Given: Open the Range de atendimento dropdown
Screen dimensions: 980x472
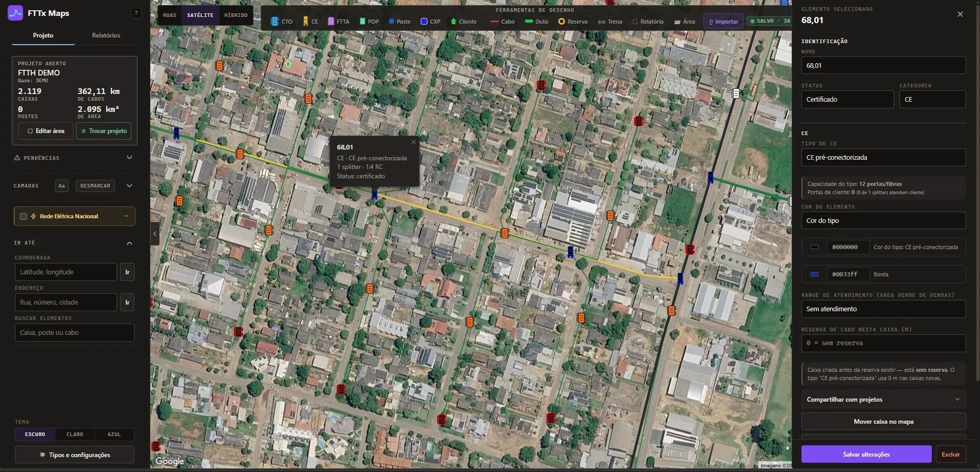Looking at the screenshot, I should 884,309.
